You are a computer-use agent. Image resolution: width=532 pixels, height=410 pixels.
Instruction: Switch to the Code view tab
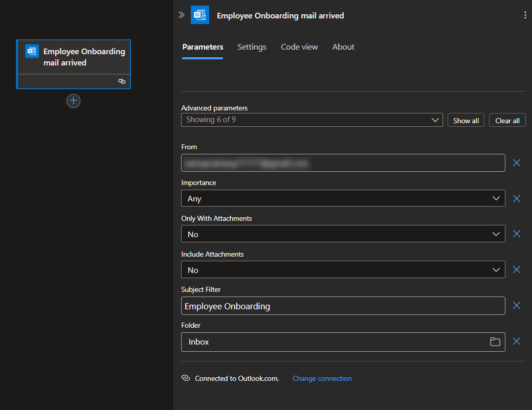point(299,47)
